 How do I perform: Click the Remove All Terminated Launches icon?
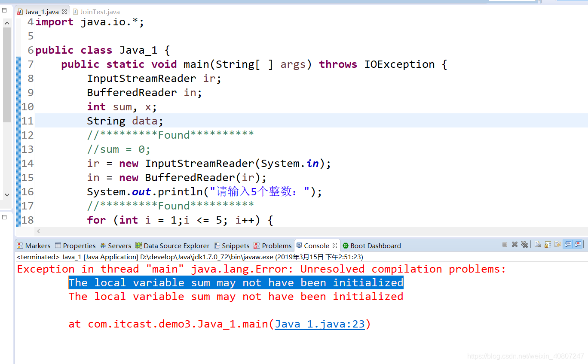point(524,244)
